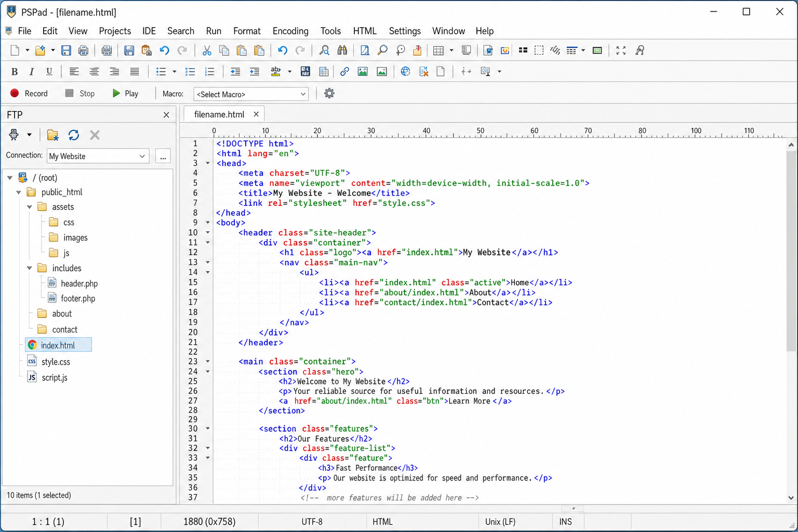Viewport: 798px width, 532px height.
Task: Apply bold formatting with the B icon
Action: coord(15,72)
